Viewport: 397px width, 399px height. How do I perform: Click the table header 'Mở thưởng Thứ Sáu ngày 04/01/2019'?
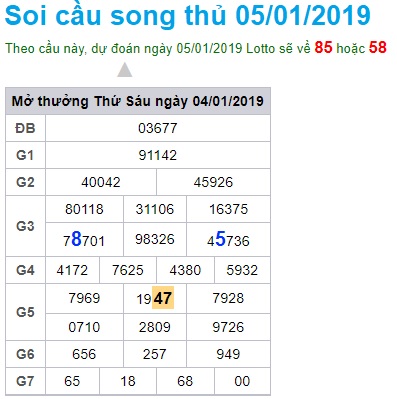[x=138, y=101]
